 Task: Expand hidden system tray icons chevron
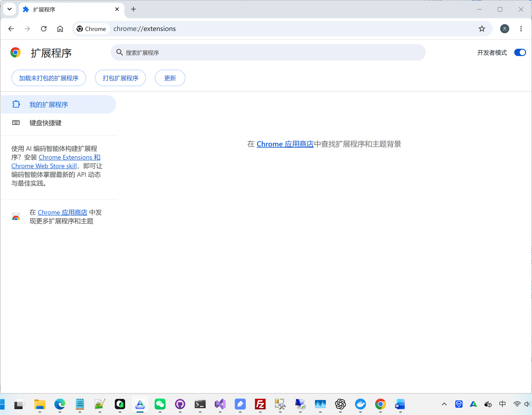444,404
